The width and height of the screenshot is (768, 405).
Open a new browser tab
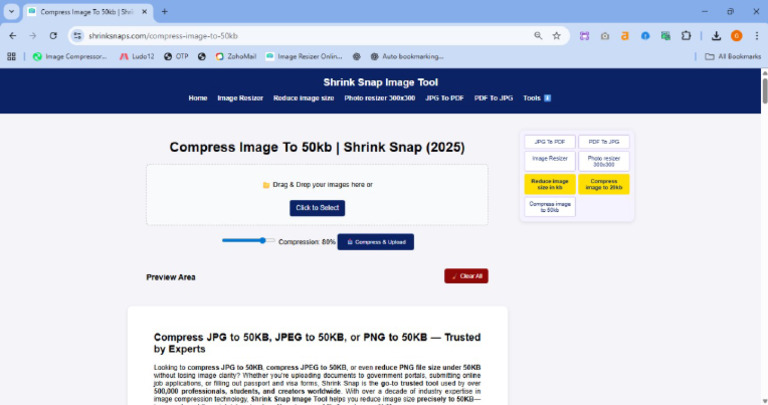[165, 12]
